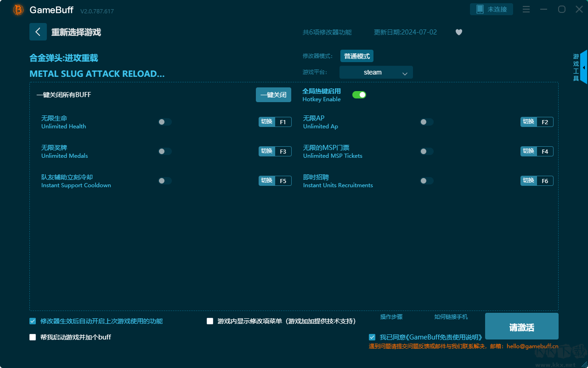Click the GameBuff flame logo icon

point(18,10)
